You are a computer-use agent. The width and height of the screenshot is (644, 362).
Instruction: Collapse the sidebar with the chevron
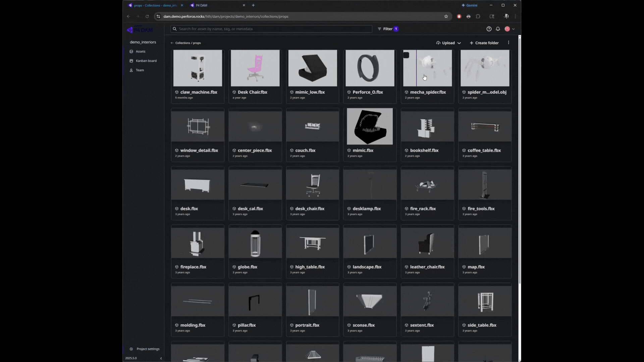[x=161, y=358]
